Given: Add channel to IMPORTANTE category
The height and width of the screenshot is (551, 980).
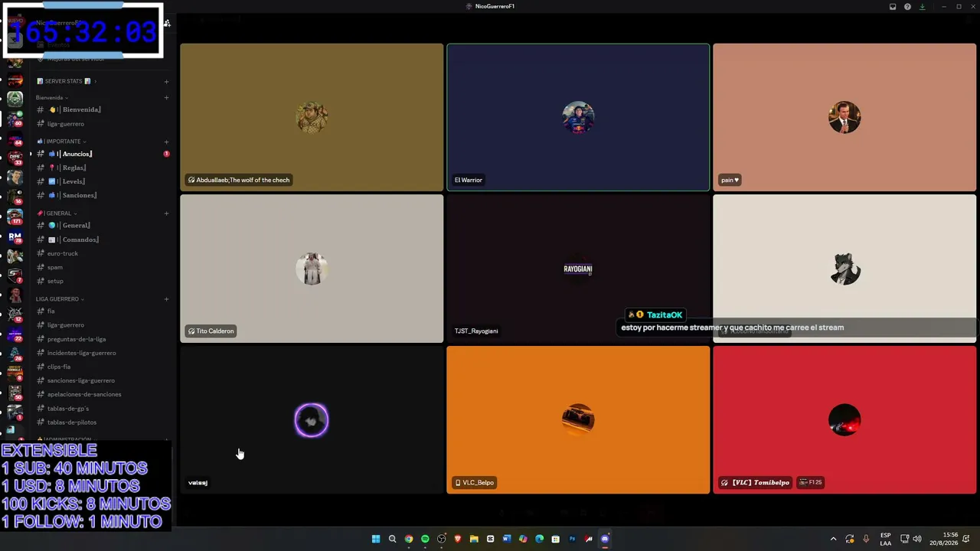Looking at the screenshot, I should 166,142.
